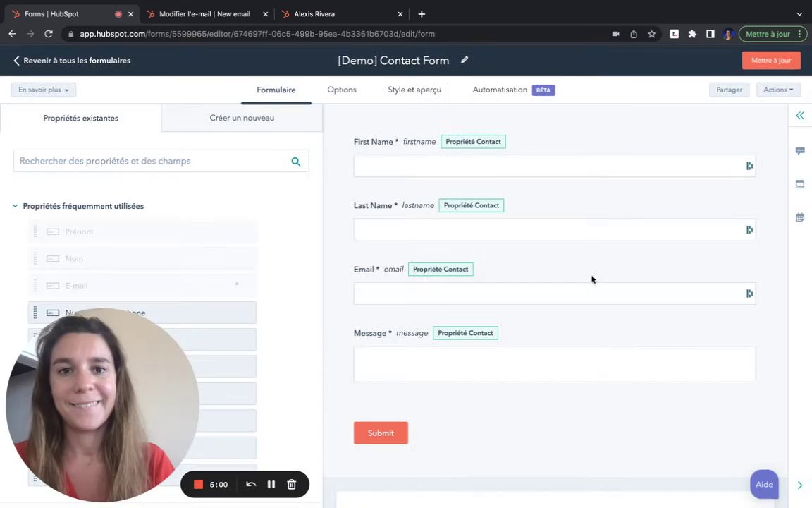Click the right chevron arrow at bottom right
This screenshot has width=812, height=508.
800,485
